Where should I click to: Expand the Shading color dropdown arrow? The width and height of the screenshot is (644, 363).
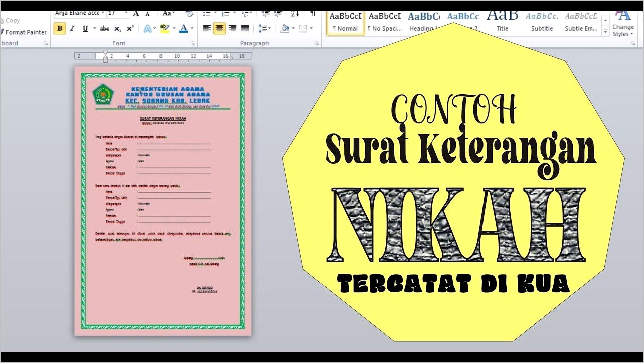(293, 29)
